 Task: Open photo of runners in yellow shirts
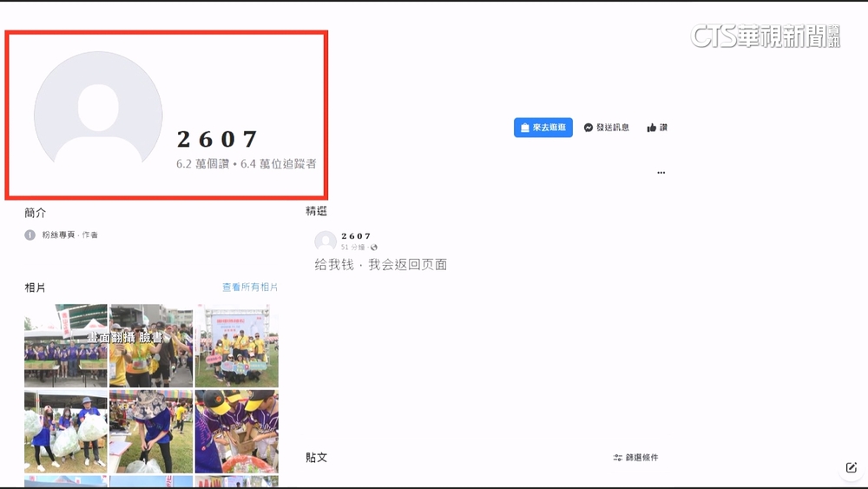[x=151, y=345]
